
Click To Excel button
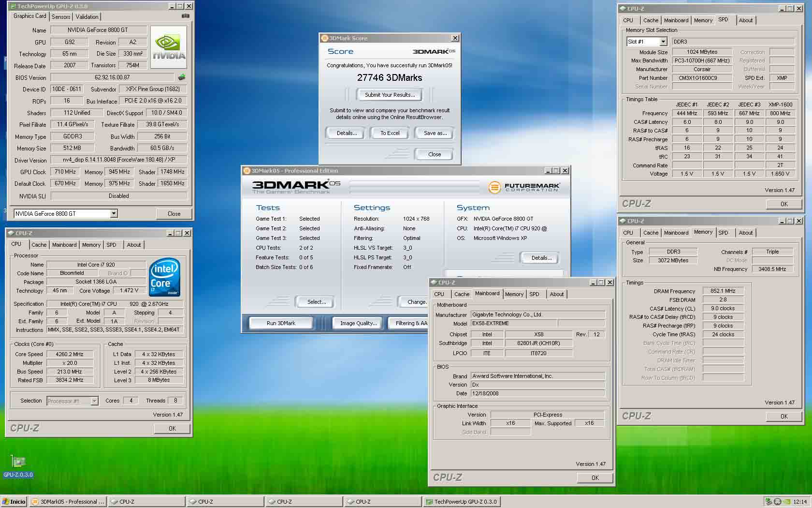[x=390, y=133]
